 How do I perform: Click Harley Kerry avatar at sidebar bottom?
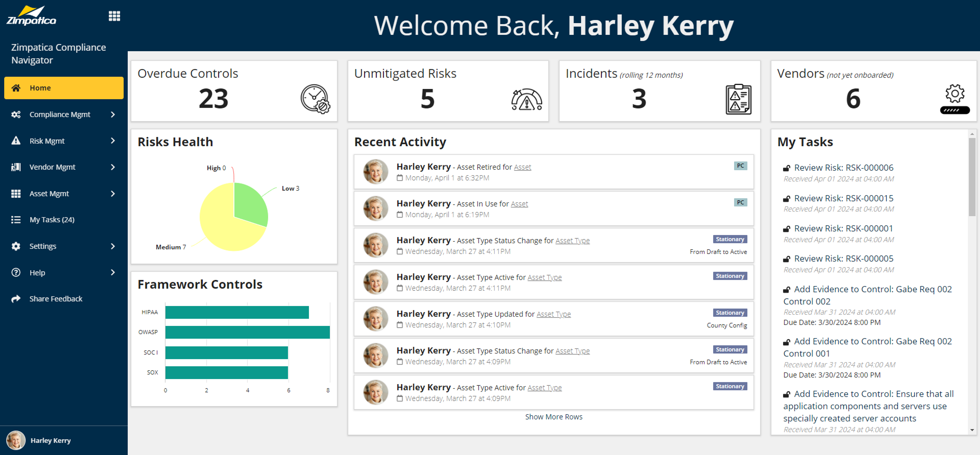click(16, 440)
